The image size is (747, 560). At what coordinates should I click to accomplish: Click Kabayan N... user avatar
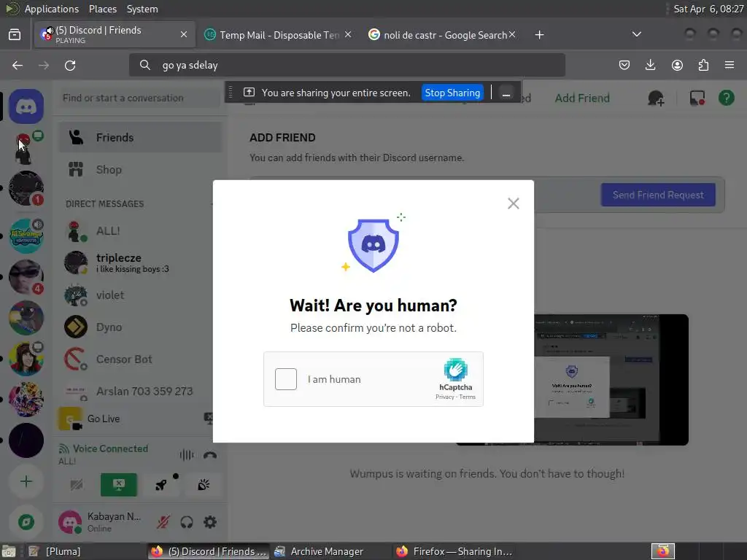tap(70, 522)
